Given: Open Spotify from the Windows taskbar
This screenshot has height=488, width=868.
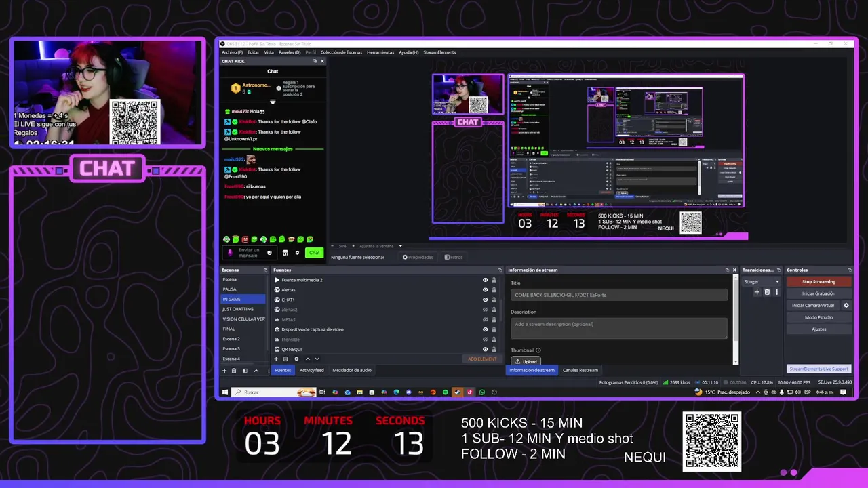Looking at the screenshot, I should tap(445, 392).
